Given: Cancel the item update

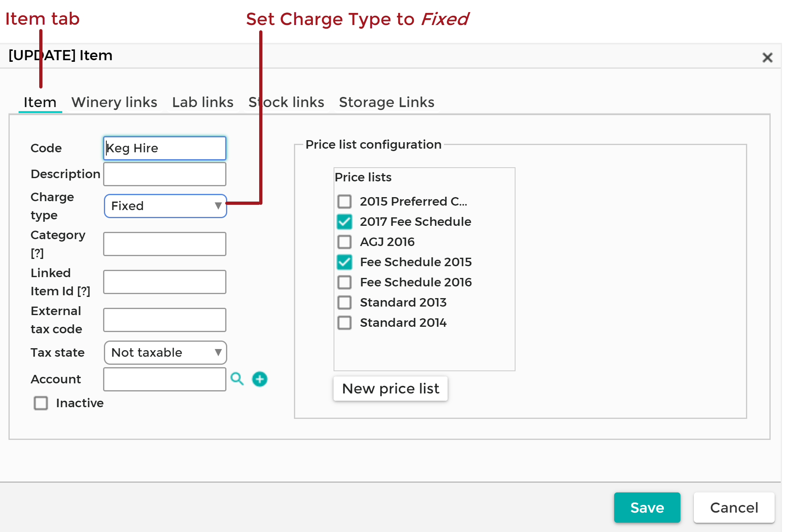Looking at the screenshot, I should [x=734, y=507].
